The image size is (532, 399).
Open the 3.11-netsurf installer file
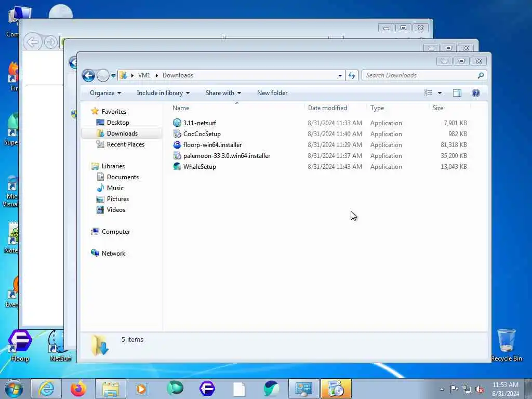pyautogui.click(x=199, y=123)
